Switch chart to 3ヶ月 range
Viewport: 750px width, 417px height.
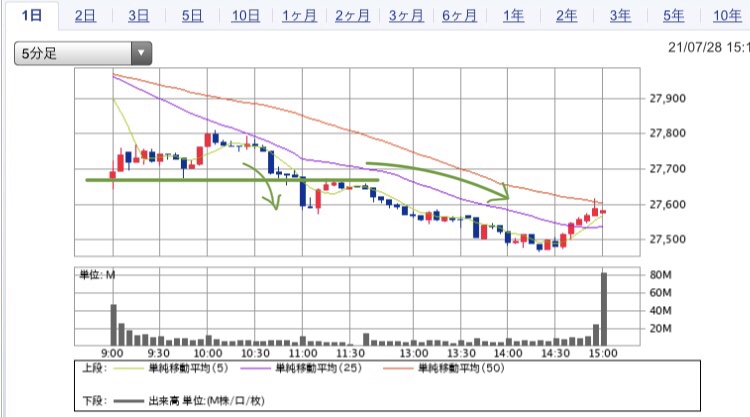pyautogui.click(x=406, y=16)
